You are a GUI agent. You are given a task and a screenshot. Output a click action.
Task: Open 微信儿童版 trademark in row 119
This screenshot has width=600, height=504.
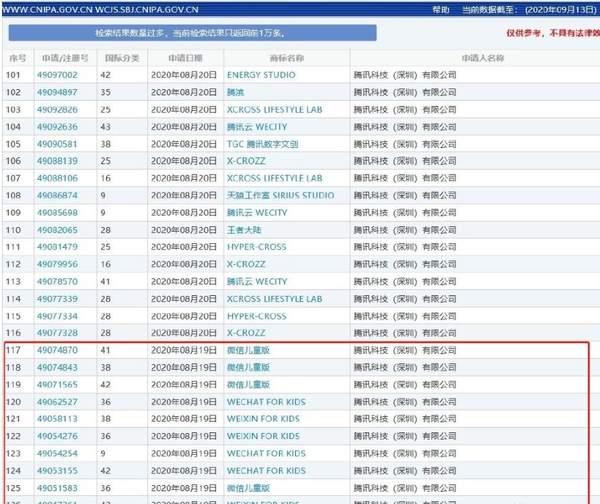point(248,385)
